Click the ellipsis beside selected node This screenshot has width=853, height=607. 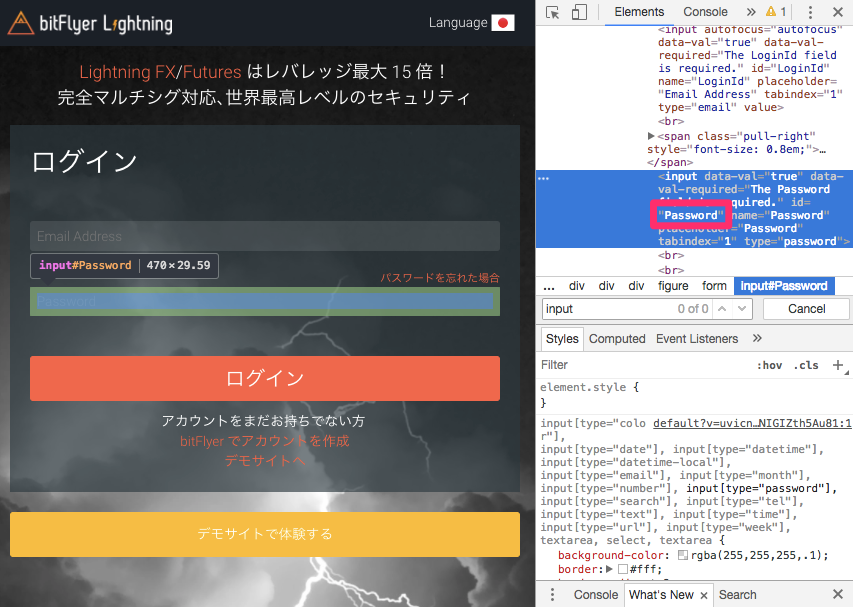543,178
